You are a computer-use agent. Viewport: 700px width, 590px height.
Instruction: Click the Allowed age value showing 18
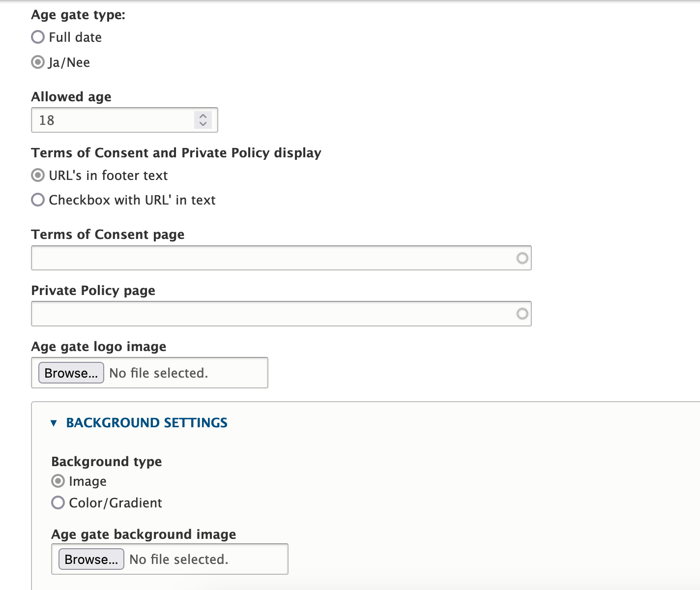pos(47,120)
